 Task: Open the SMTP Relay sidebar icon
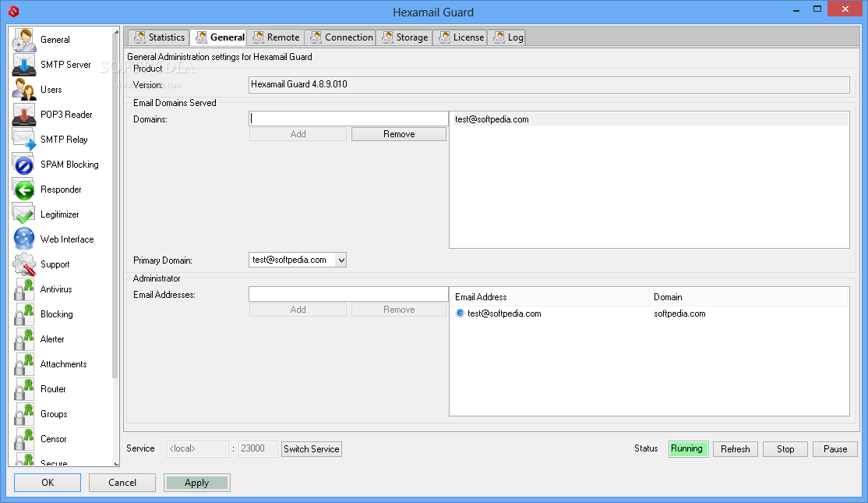[x=24, y=140]
